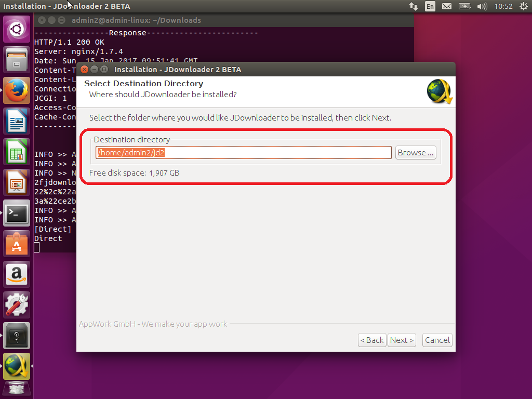532x399 pixels.
Task: Open the session power gear menu
Action: 524,6
